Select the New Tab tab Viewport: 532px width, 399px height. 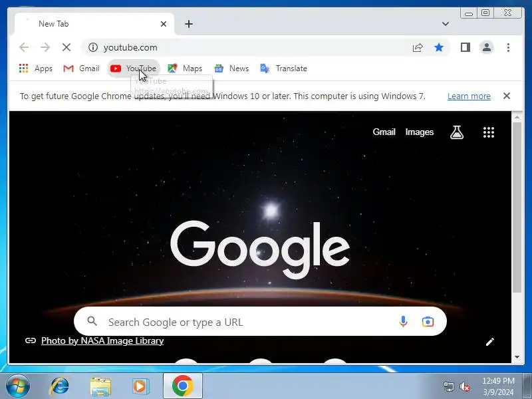94,24
